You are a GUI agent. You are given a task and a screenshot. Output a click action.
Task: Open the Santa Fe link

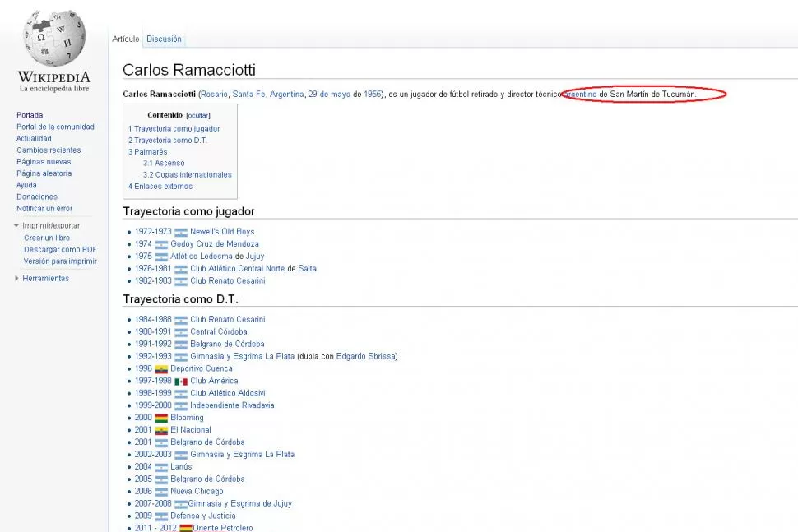tap(249, 94)
